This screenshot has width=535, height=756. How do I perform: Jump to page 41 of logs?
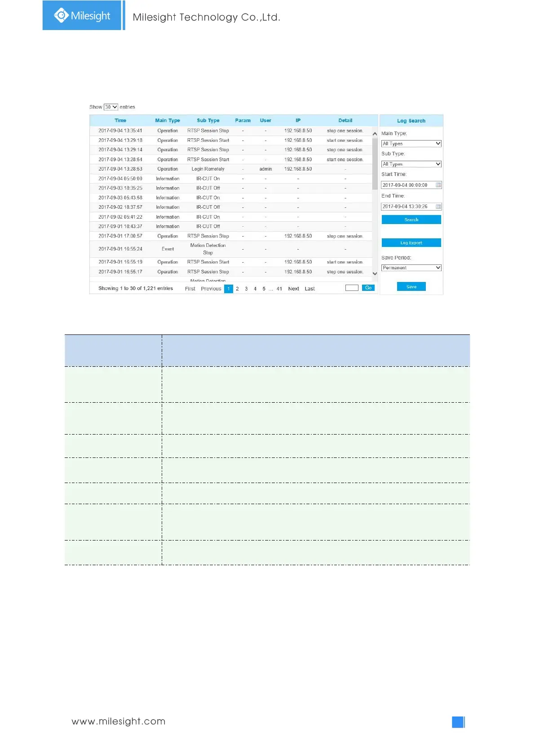pyautogui.click(x=279, y=289)
